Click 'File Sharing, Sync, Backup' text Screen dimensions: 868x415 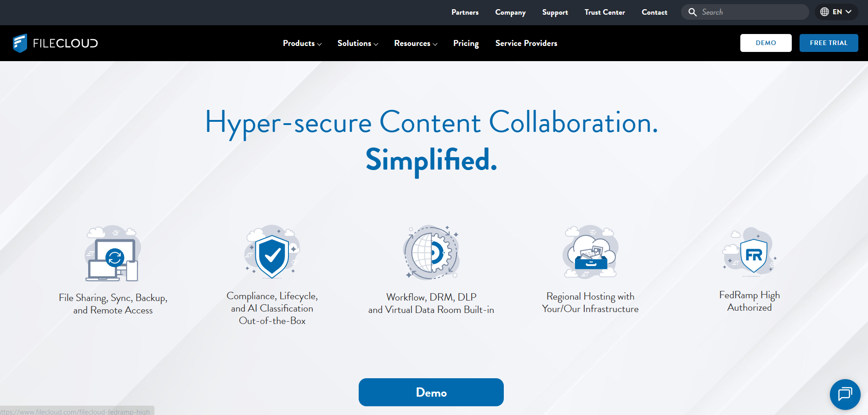tap(113, 298)
